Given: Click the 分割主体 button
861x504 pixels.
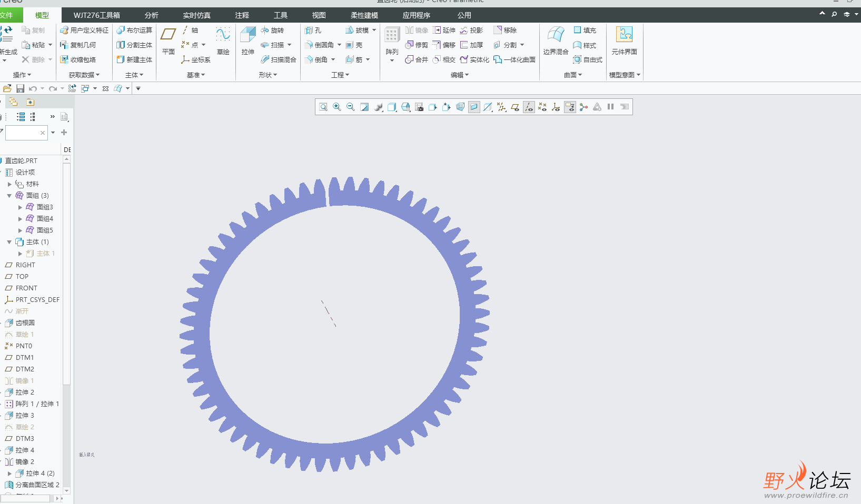Looking at the screenshot, I should click(x=134, y=45).
